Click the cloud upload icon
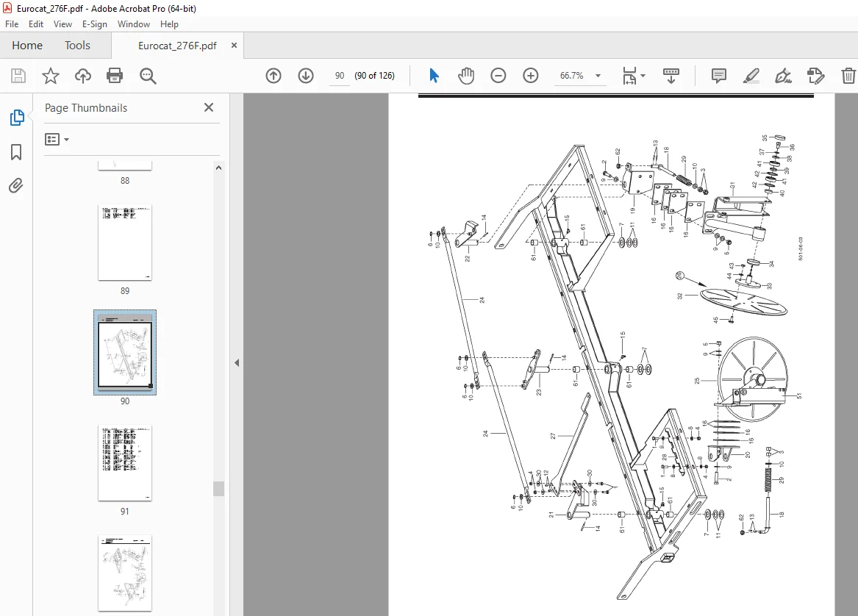 click(x=82, y=76)
